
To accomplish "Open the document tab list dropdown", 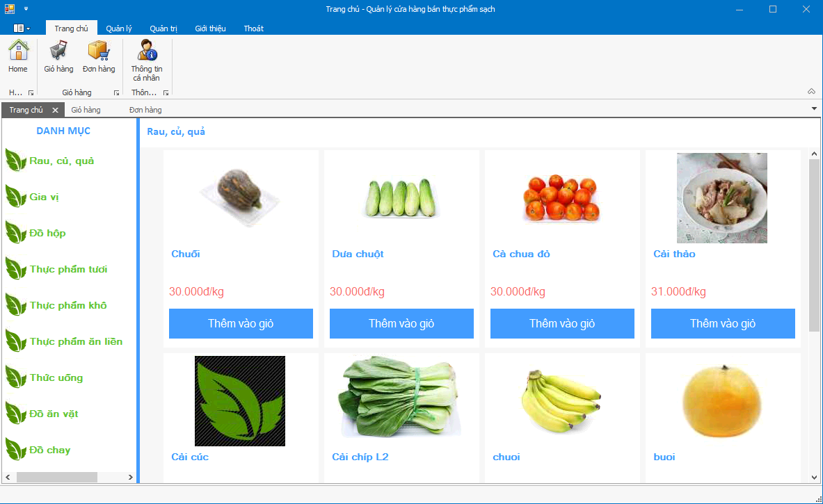I will (x=814, y=108).
